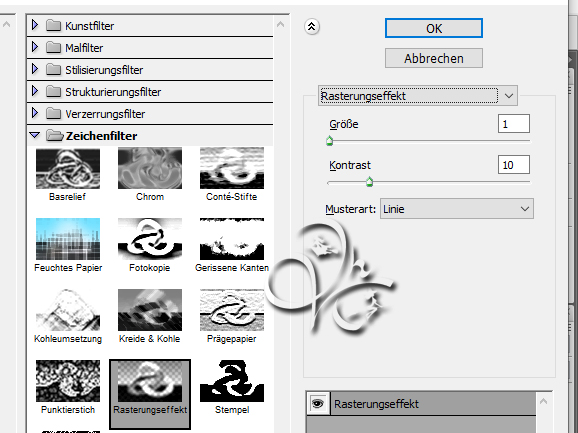The height and width of the screenshot is (433, 578).
Task: Click the Abbrechen button
Action: 434,58
